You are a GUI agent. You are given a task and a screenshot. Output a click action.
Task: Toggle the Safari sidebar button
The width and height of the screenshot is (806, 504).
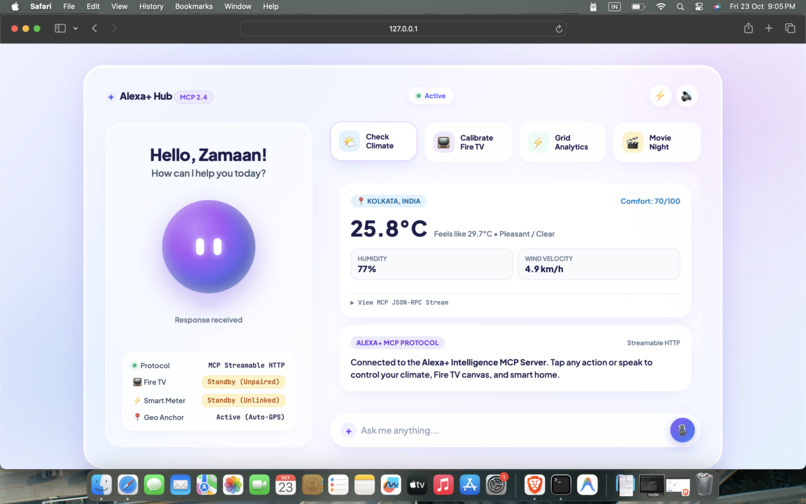(x=60, y=28)
